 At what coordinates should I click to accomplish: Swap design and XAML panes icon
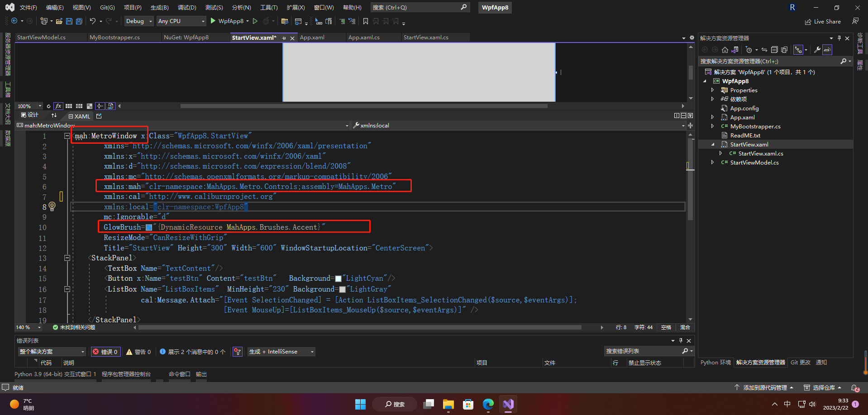tap(54, 116)
